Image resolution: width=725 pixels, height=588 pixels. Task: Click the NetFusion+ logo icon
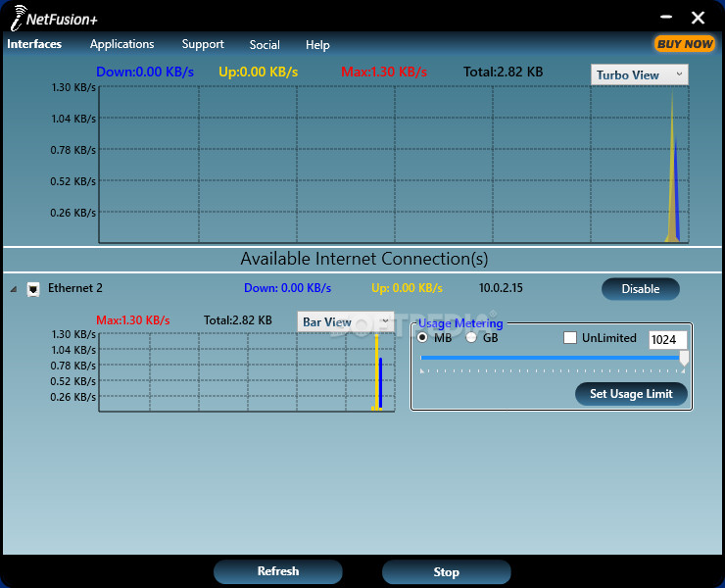point(18,18)
